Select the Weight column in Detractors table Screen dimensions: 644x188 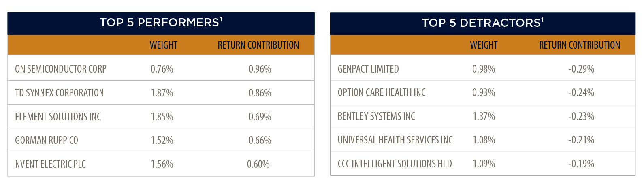tap(484, 45)
